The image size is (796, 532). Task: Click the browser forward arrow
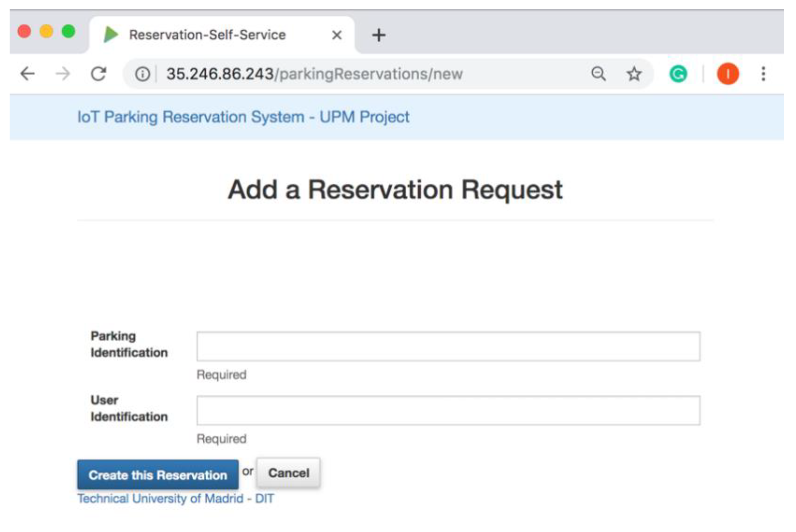pos(63,74)
